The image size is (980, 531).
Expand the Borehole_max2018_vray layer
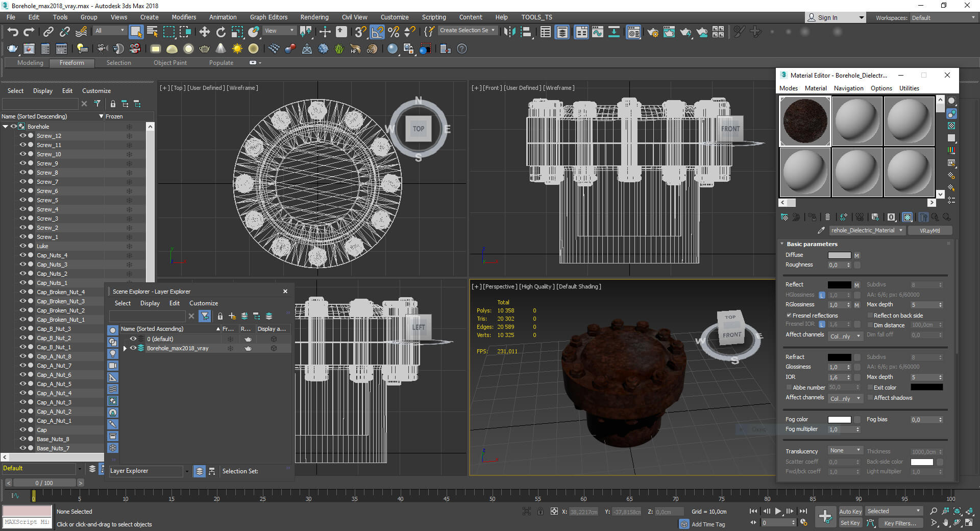(125, 348)
